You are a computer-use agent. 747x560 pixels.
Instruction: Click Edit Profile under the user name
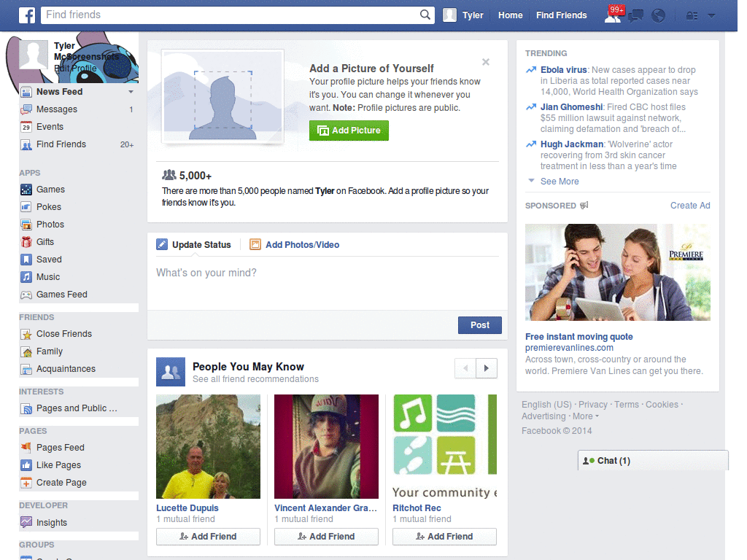click(75, 69)
